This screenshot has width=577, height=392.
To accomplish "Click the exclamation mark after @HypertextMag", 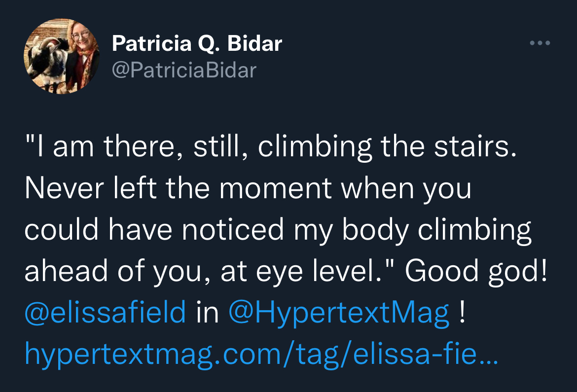I will pos(462,313).
